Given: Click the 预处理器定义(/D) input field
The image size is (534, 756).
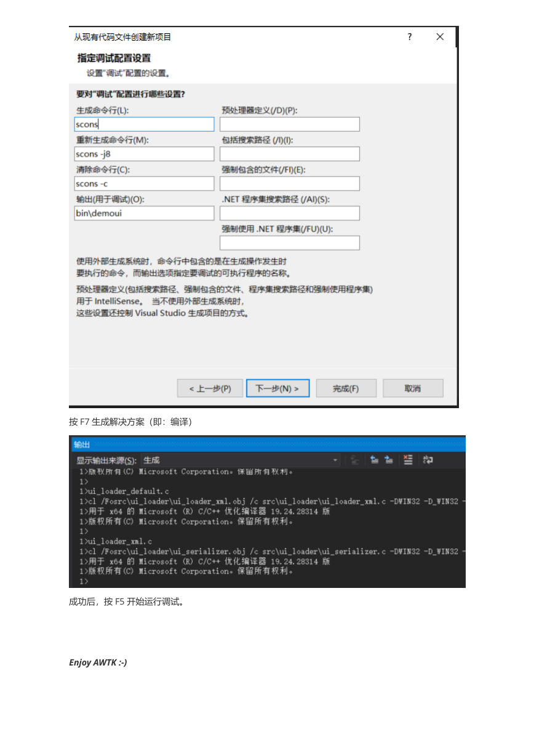Looking at the screenshot, I should pos(290,124).
